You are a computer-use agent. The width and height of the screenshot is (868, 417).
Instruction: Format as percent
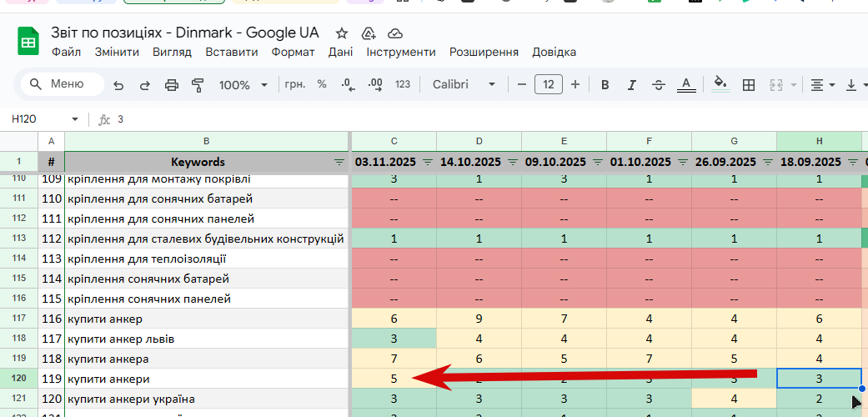click(x=322, y=84)
